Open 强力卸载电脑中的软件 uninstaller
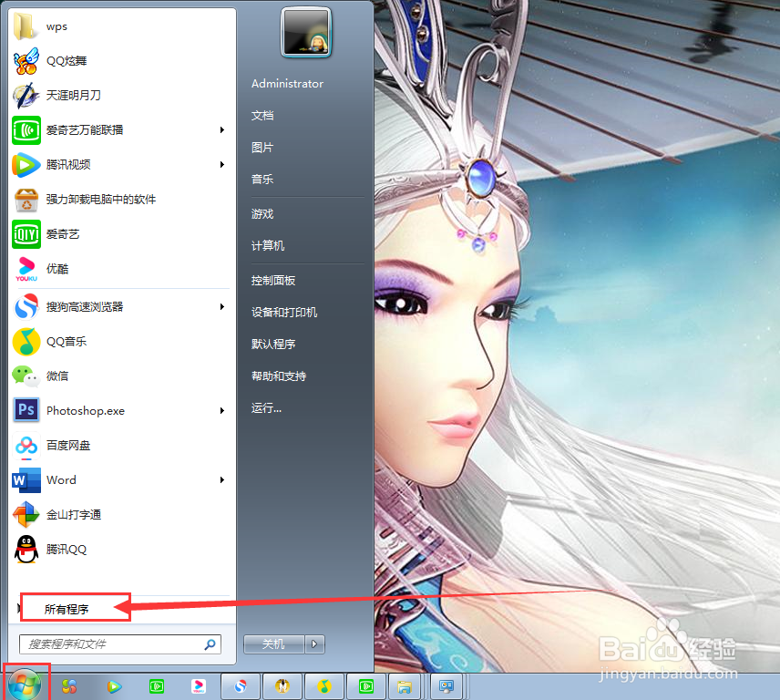780x700 pixels. click(120, 199)
